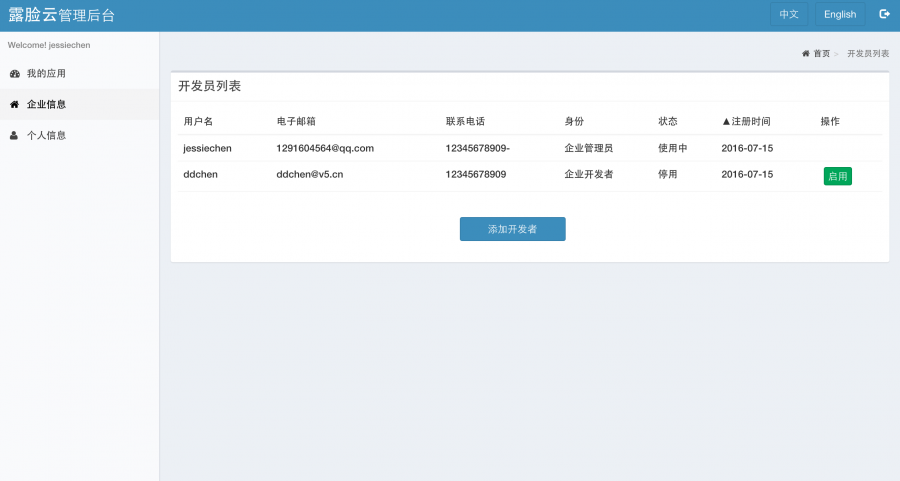Click the 添加开发者 button
The height and width of the screenshot is (481, 900).
tap(513, 229)
